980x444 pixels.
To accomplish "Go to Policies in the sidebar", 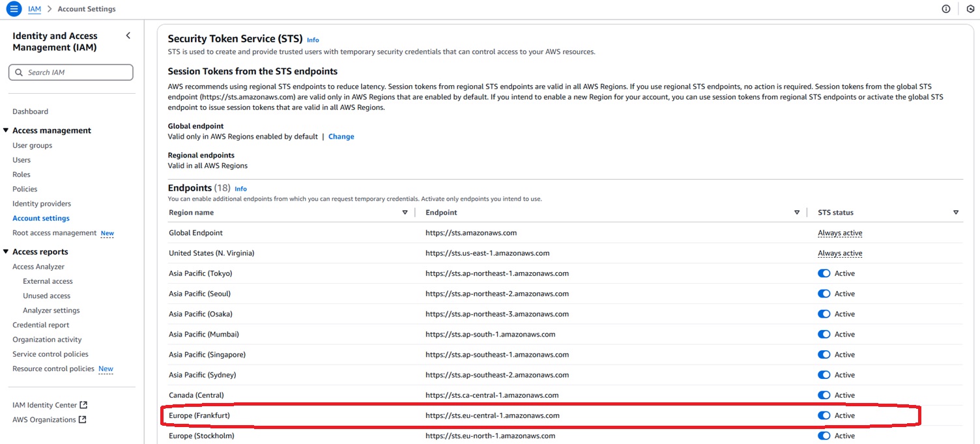I will point(25,189).
